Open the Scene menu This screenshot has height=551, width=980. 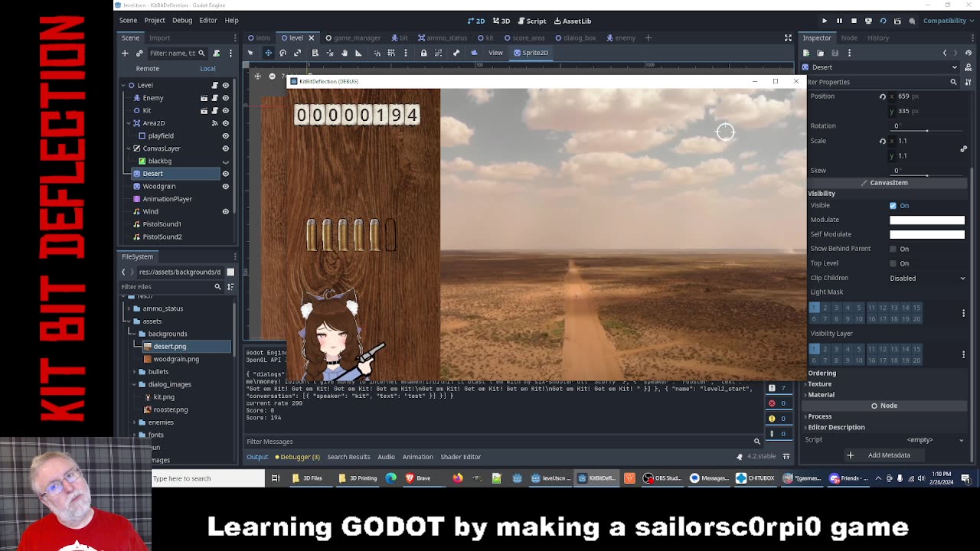(128, 21)
